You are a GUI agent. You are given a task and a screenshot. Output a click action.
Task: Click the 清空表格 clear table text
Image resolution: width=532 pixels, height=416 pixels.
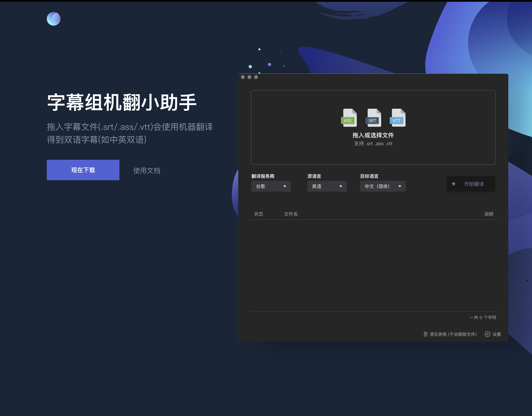[453, 334]
